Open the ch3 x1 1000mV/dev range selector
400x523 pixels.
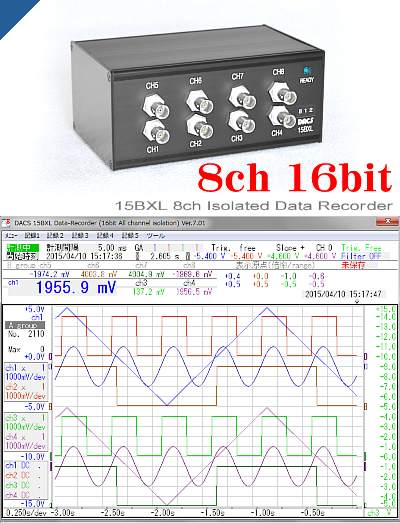25,422
